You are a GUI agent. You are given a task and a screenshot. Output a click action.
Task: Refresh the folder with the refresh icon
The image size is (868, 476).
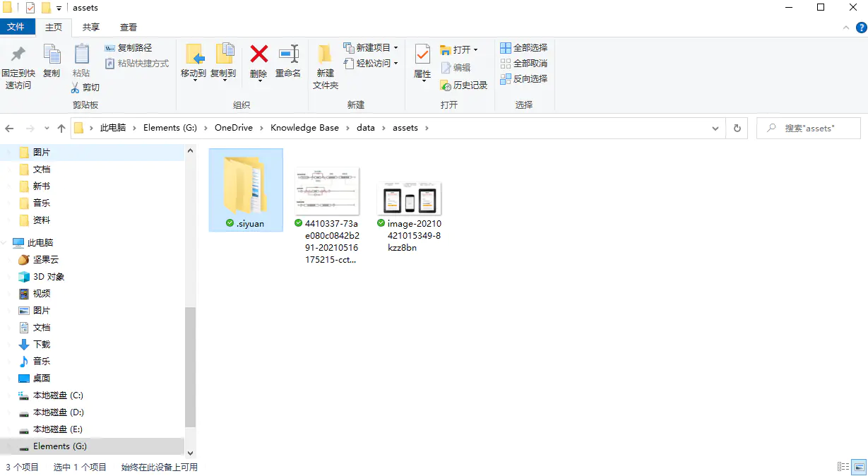[736, 128]
